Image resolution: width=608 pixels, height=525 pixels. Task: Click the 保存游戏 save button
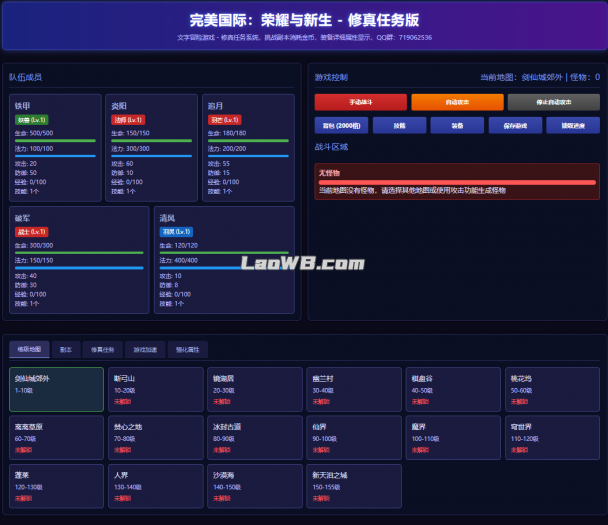pyautogui.click(x=515, y=126)
